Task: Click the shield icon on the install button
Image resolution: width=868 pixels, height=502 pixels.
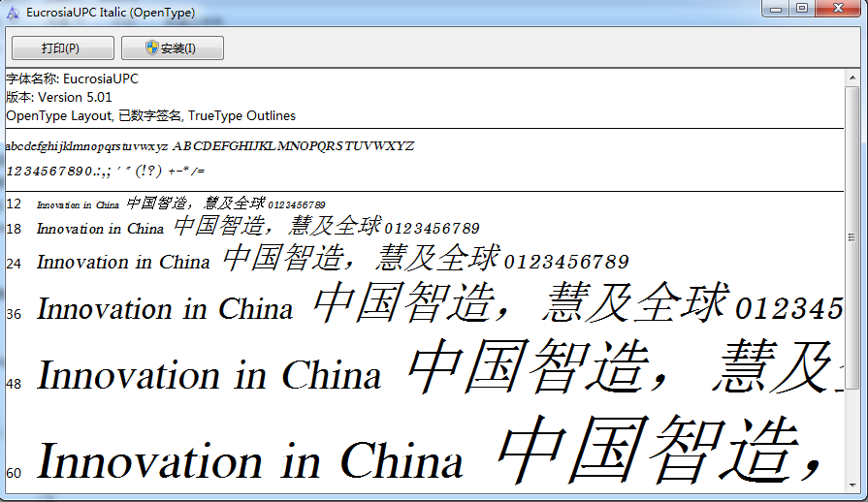Action: 152,47
